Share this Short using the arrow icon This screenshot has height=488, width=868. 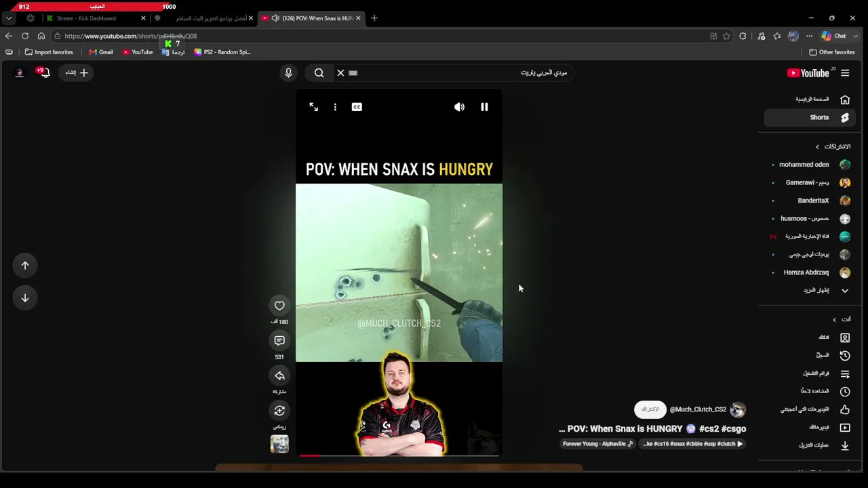pos(279,375)
